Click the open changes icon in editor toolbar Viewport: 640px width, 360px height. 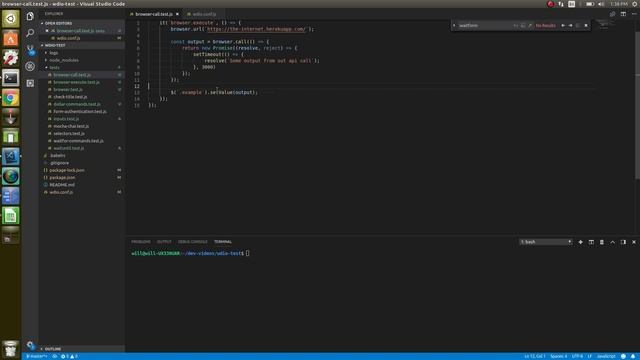pos(613,14)
